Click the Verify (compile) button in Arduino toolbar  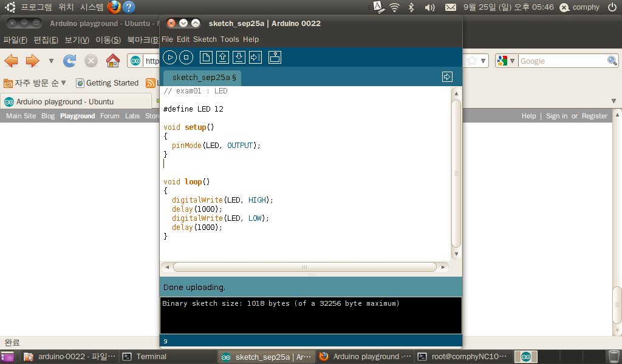(x=170, y=58)
